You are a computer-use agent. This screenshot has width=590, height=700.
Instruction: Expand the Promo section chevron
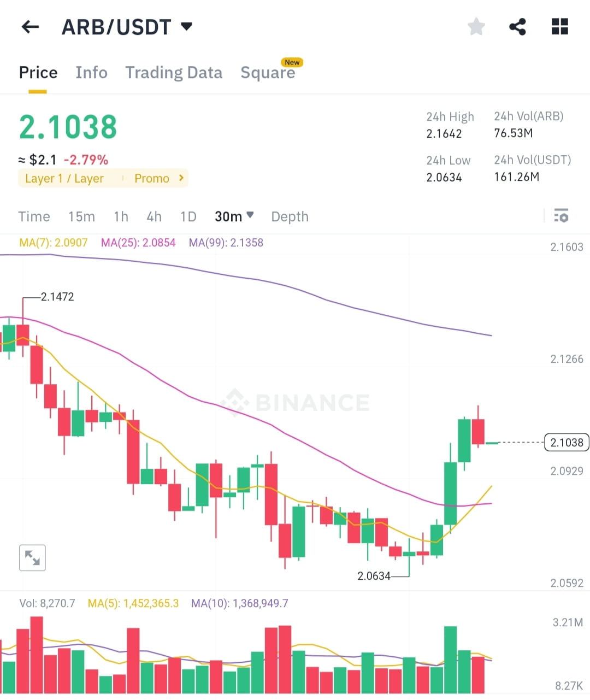coord(180,178)
